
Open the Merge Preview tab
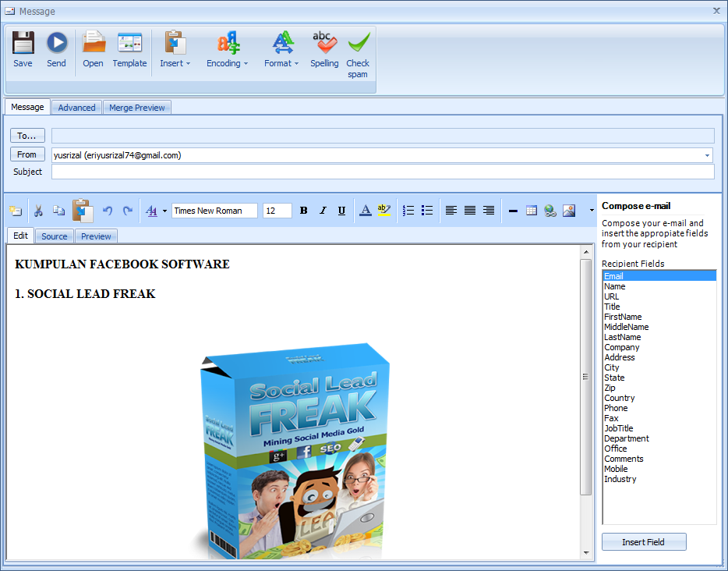click(137, 108)
